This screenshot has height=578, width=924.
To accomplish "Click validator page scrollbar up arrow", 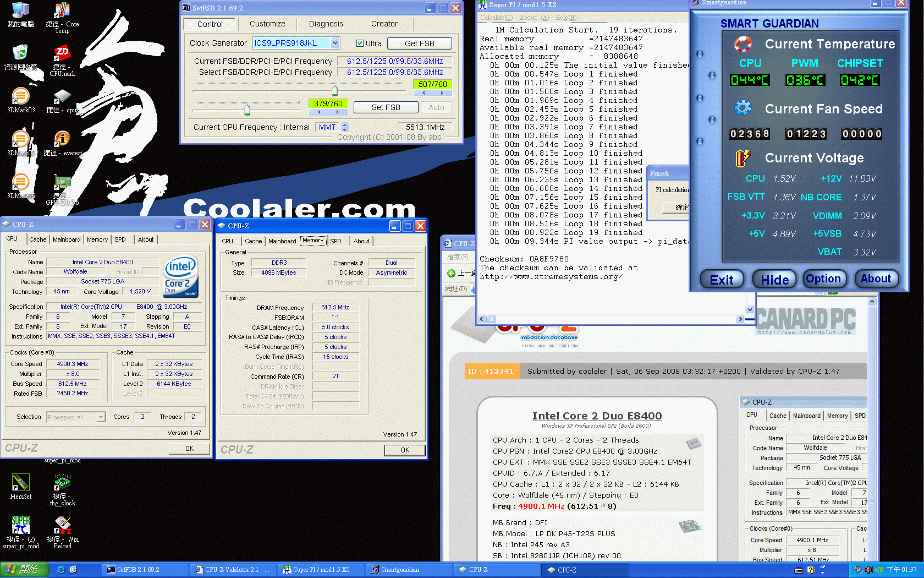I will 872,302.
